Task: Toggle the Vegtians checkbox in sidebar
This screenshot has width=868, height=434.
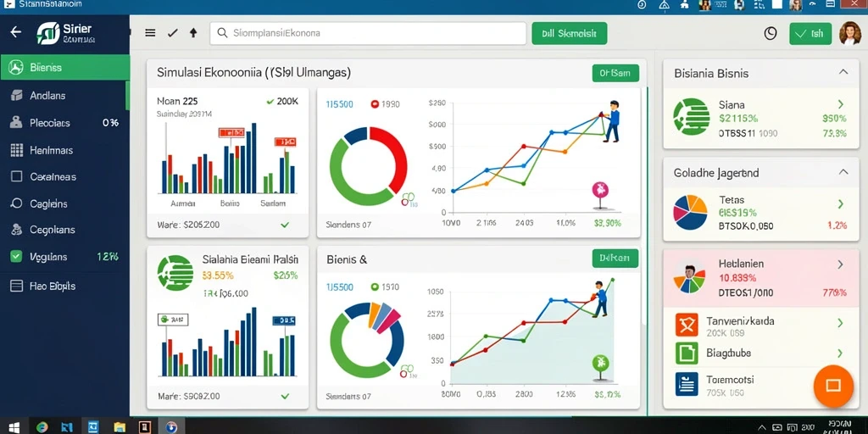Action: point(17,256)
